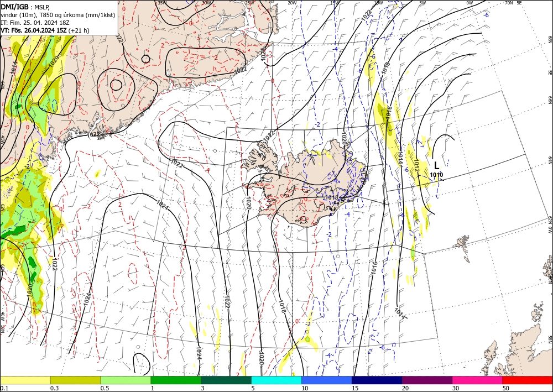Click the olive 0.3–0.5 legend swatch
This screenshot has width=553, height=392.
(75, 380)
